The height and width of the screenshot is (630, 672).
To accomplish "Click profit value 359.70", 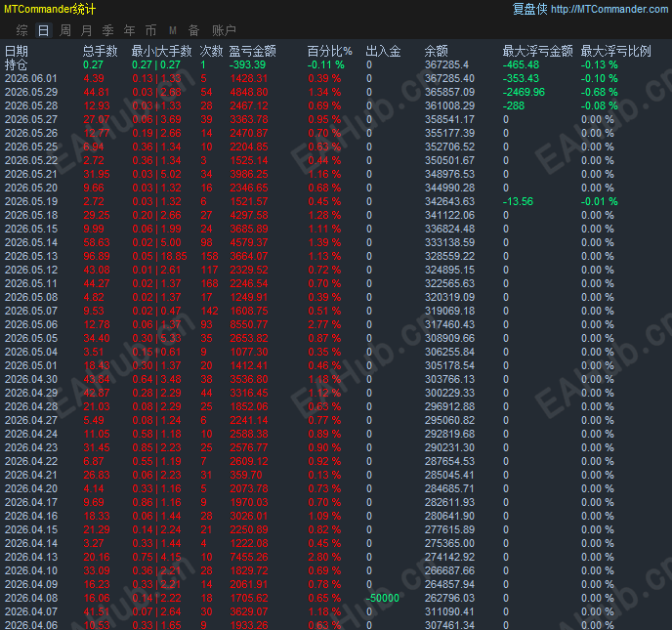I will tap(246, 476).
